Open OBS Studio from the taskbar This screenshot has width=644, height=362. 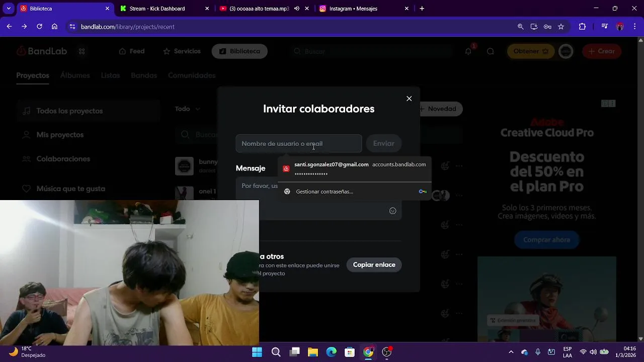(x=386, y=352)
